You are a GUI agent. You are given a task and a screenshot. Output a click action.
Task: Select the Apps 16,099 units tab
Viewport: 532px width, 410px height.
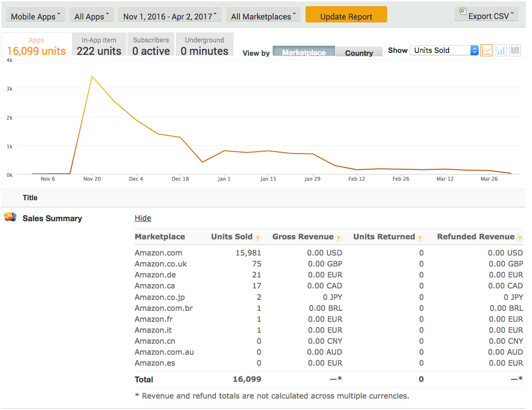(x=36, y=45)
